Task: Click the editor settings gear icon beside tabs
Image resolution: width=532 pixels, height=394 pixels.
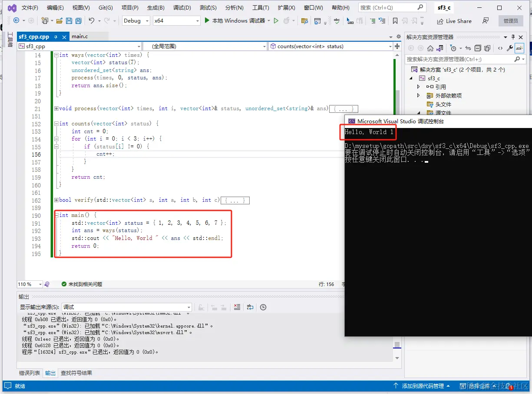Action: coord(399,36)
